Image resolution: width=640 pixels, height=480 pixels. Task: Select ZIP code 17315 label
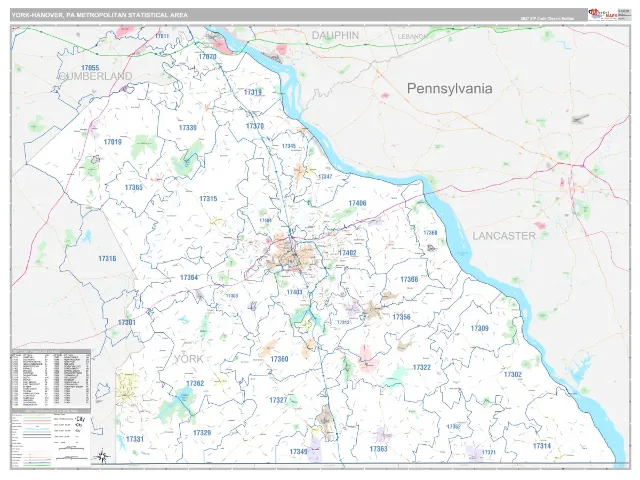208,199
